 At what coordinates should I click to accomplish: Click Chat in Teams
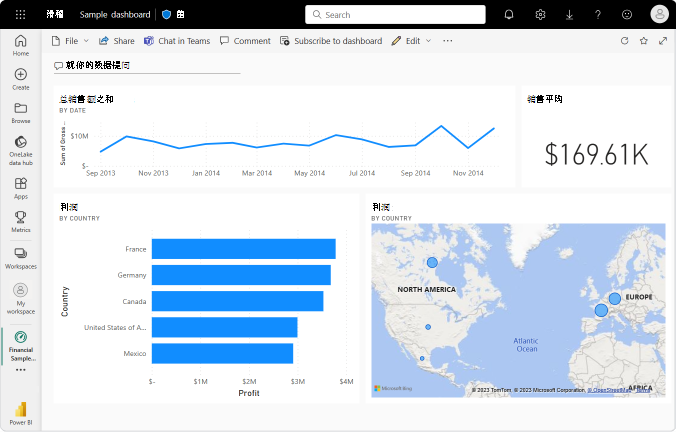tap(177, 41)
